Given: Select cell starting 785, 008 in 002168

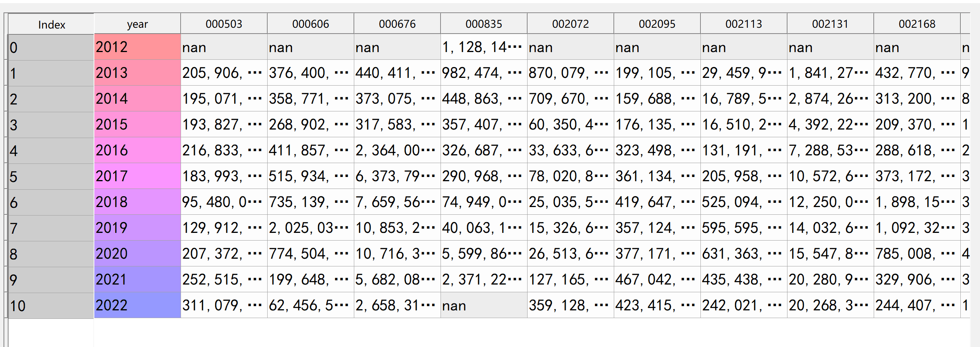Looking at the screenshot, I should click(917, 254).
